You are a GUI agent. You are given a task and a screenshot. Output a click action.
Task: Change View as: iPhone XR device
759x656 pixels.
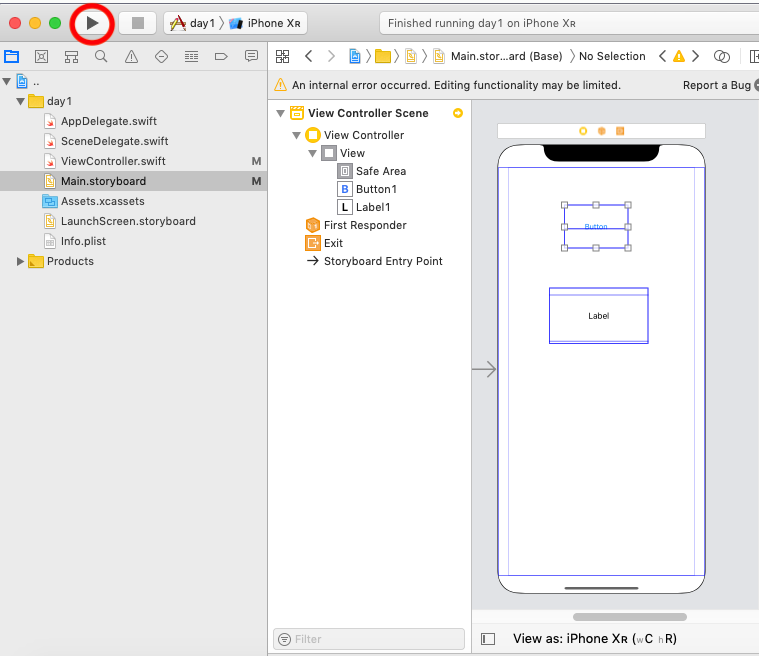(x=594, y=639)
